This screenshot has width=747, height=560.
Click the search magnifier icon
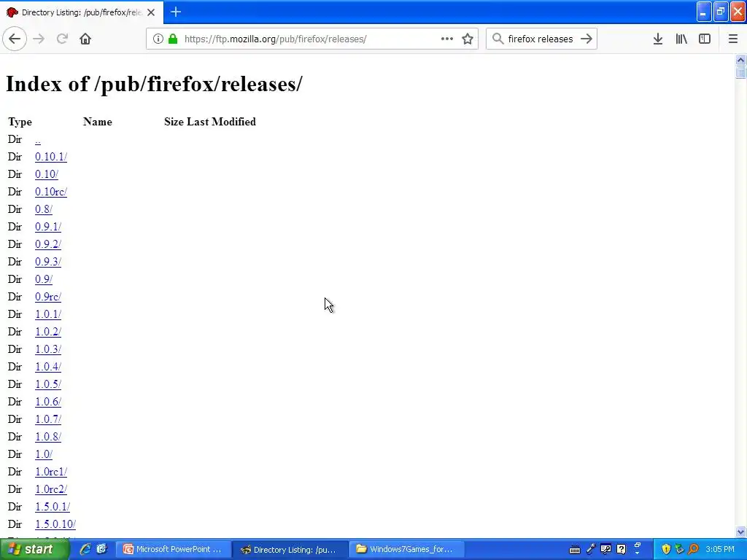498,39
